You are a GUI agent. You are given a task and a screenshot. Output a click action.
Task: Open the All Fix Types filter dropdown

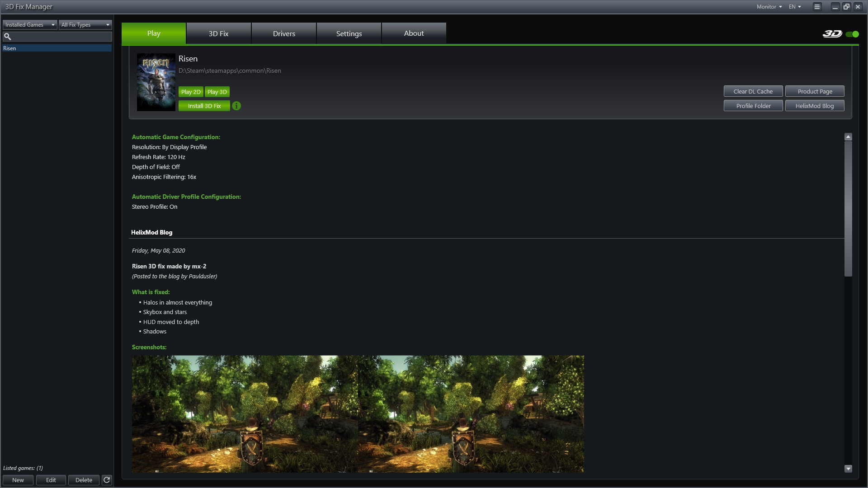coord(85,25)
